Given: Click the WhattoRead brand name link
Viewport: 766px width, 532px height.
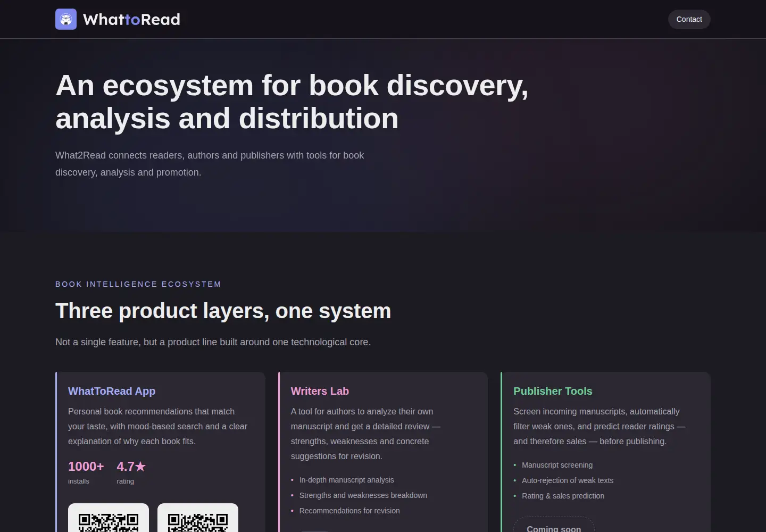Looking at the screenshot, I should click(131, 20).
